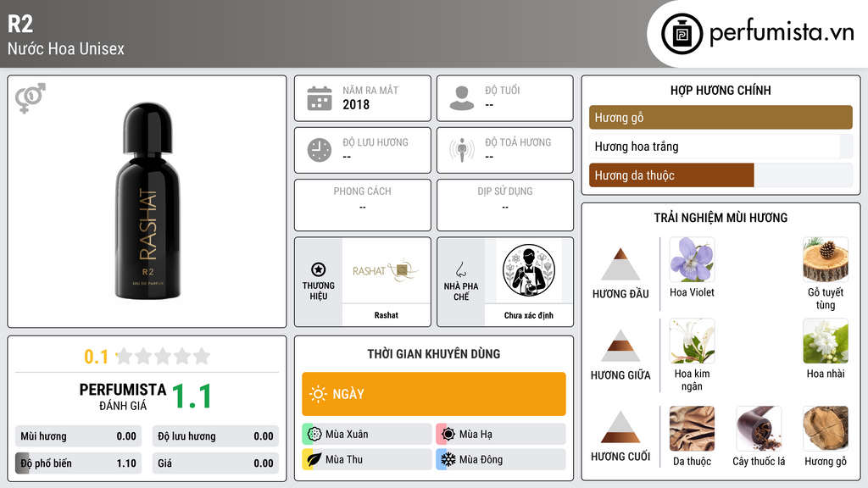Click the clock icon for longevity
The image size is (868, 488).
coord(320,150)
